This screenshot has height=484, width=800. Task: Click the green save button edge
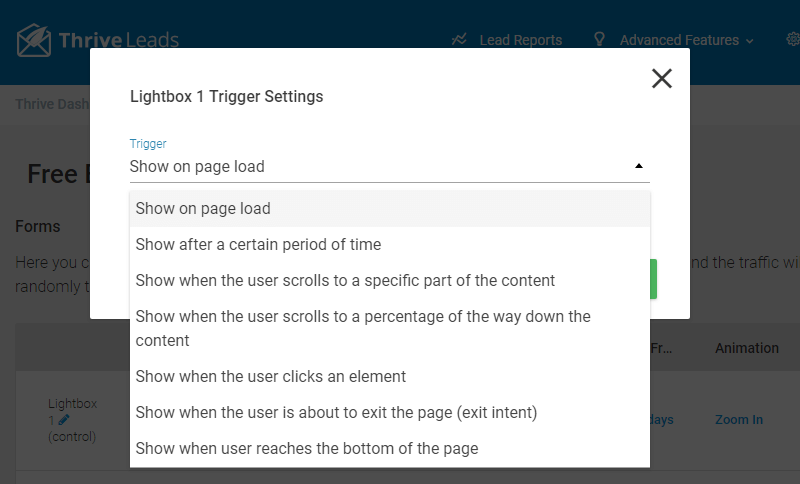pos(653,279)
